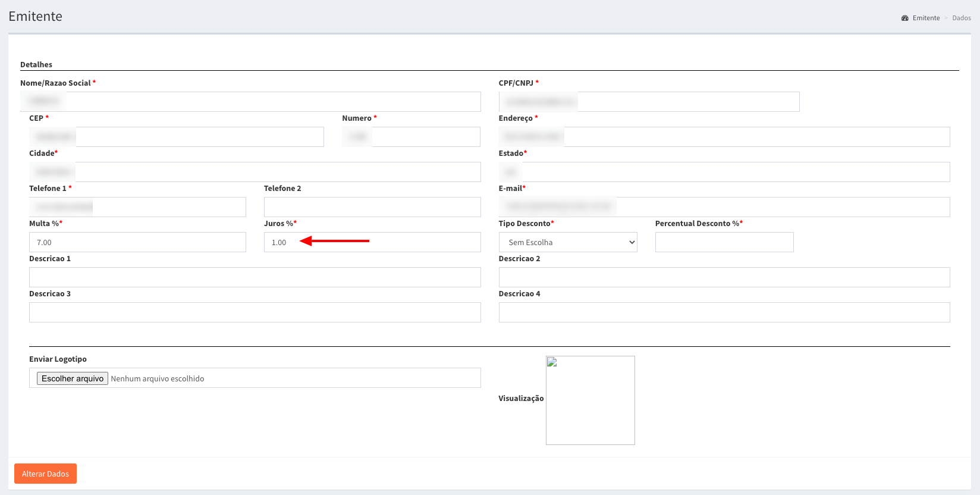980x495 pixels.
Task: Select the Numero input field
Action: (x=411, y=137)
